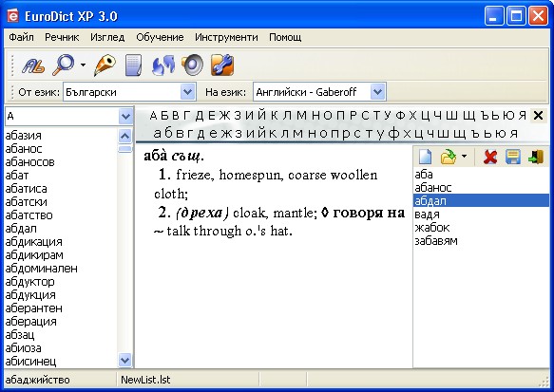Click letter Ж in the uppercase alphabet bar
This screenshot has width=554, height=392.
(223, 116)
